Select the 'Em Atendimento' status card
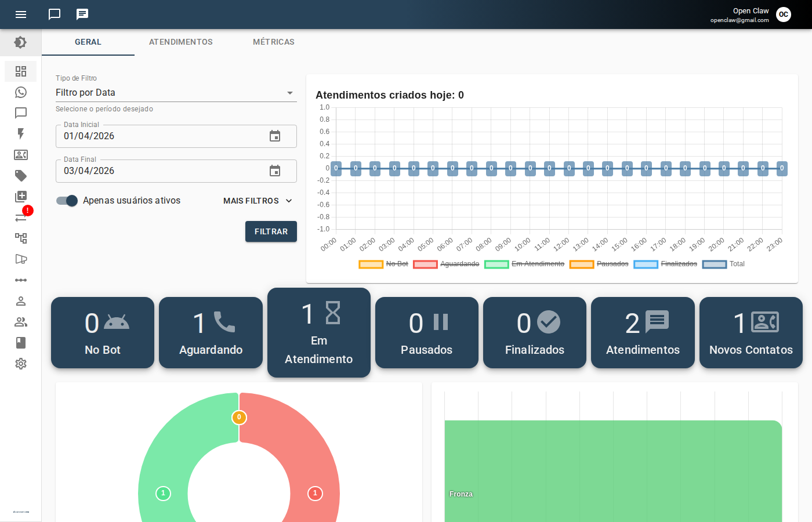The height and width of the screenshot is (522, 812). (x=318, y=332)
